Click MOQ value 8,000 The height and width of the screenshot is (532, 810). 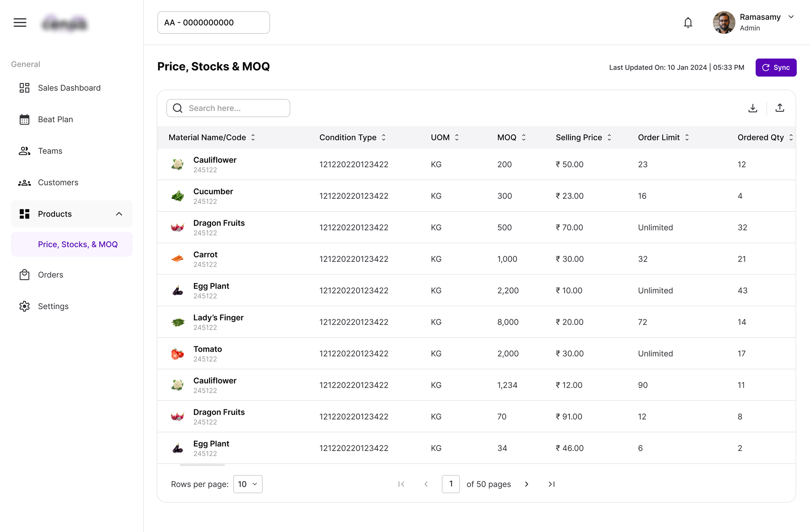[x=508, y=322]
